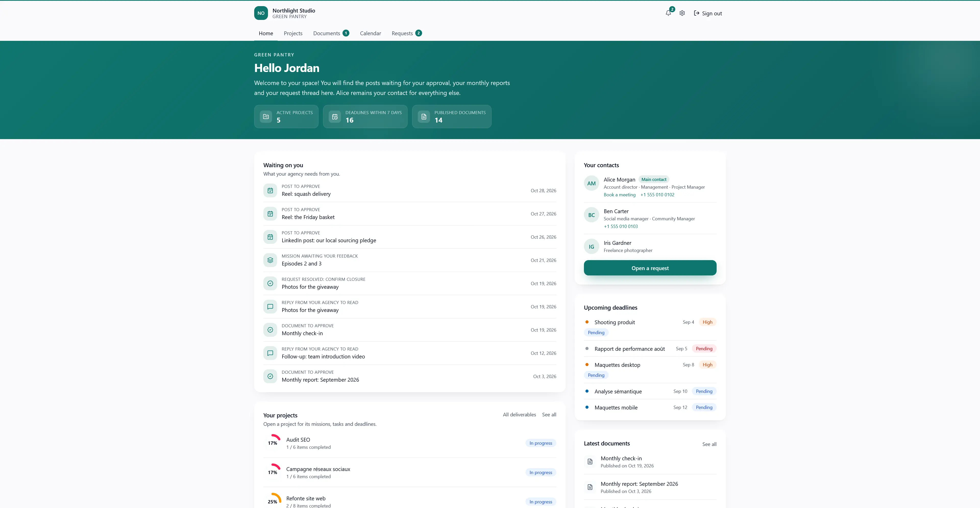Click See all in Latest documents
The image size is (980, 508).
(709, 444)
